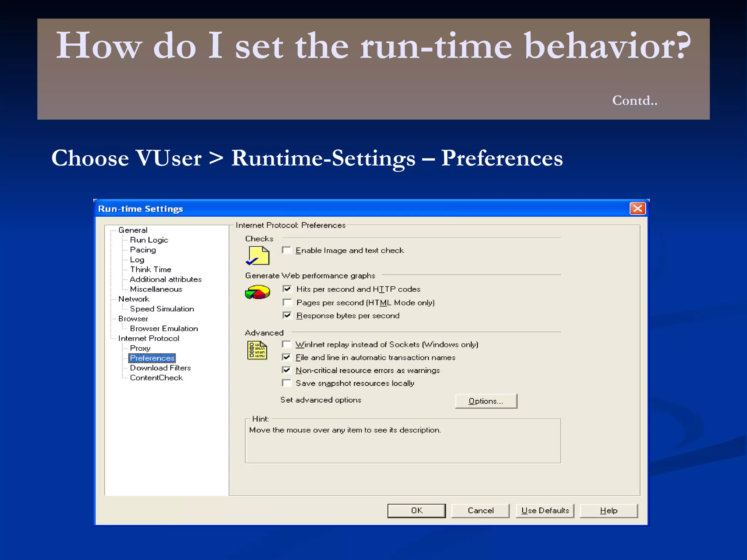This screenshot has width=747, height=560.
Task: Select Pacing in the tree
Action: tap(143, 250)
